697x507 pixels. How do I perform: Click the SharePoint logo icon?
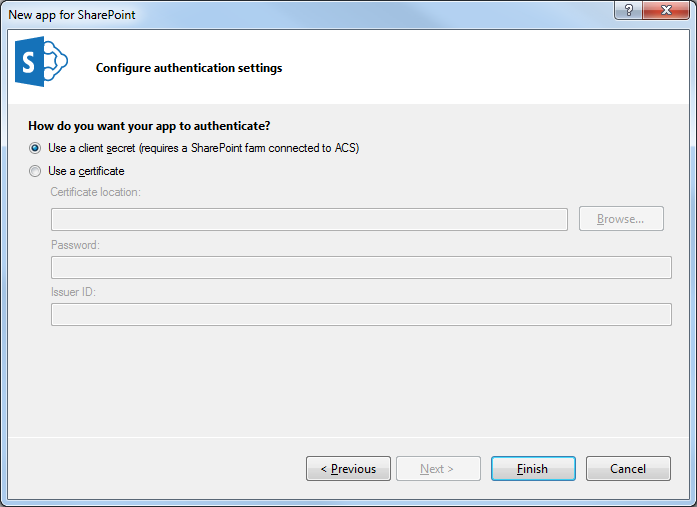(41, 61)
